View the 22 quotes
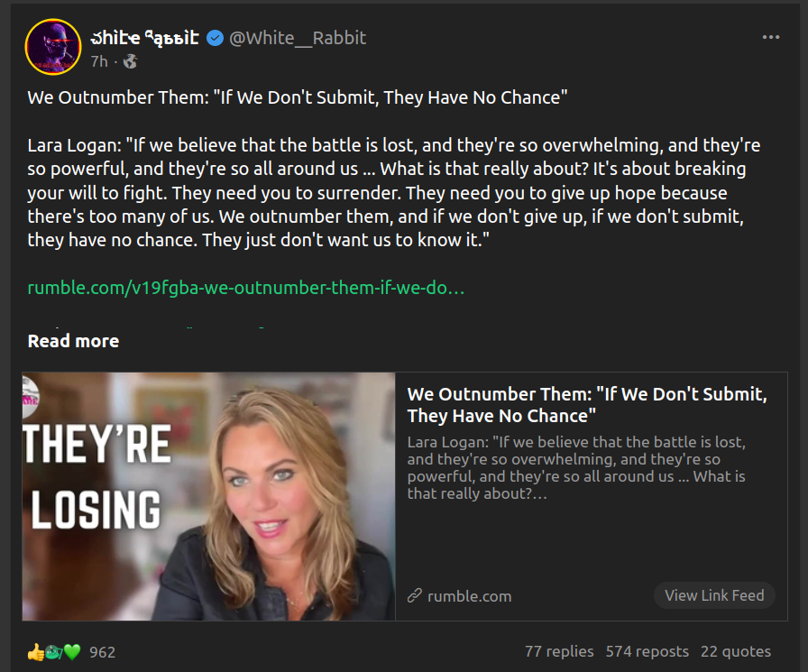This screenshot has height=672, width=808. pyautogui.click(x=736, y=651)
